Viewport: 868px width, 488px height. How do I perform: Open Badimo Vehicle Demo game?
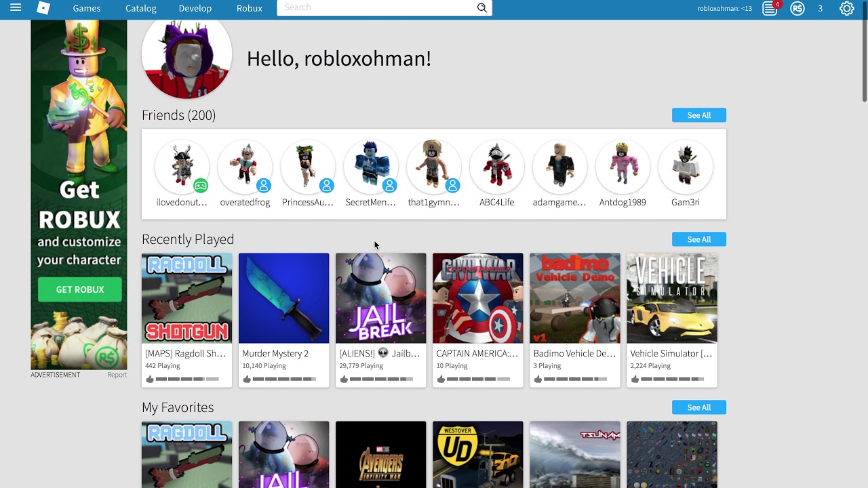[574, 298]
